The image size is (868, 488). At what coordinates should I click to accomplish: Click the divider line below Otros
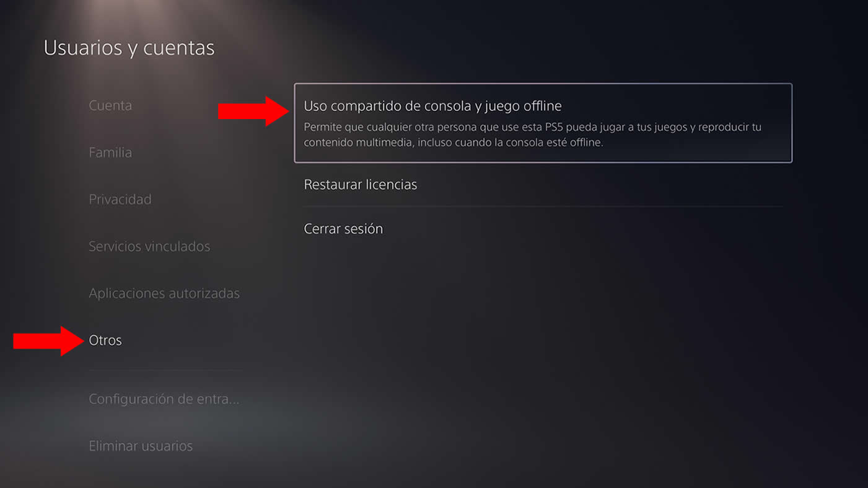[x=165, y=371]
